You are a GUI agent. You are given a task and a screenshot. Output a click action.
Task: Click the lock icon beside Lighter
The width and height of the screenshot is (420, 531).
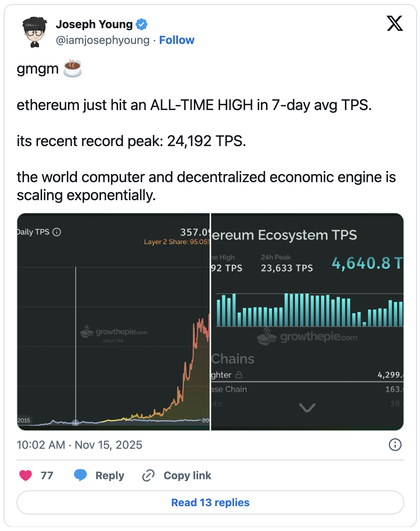click(239, 375)
